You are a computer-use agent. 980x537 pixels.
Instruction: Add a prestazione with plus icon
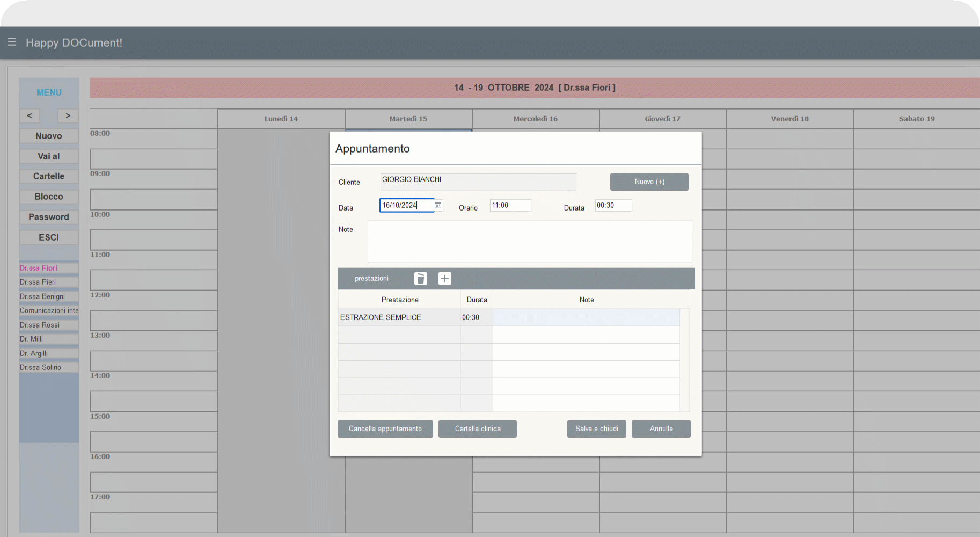click(x=444, y=278)
